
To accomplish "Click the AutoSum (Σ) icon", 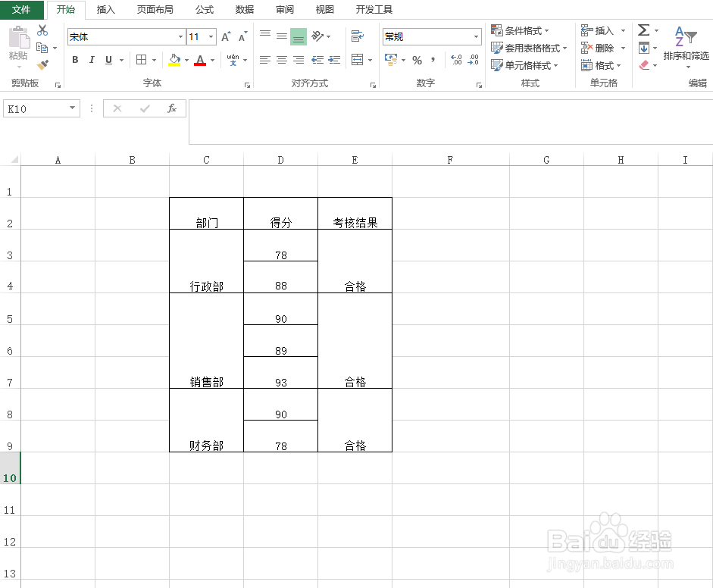I will [644, 30].
